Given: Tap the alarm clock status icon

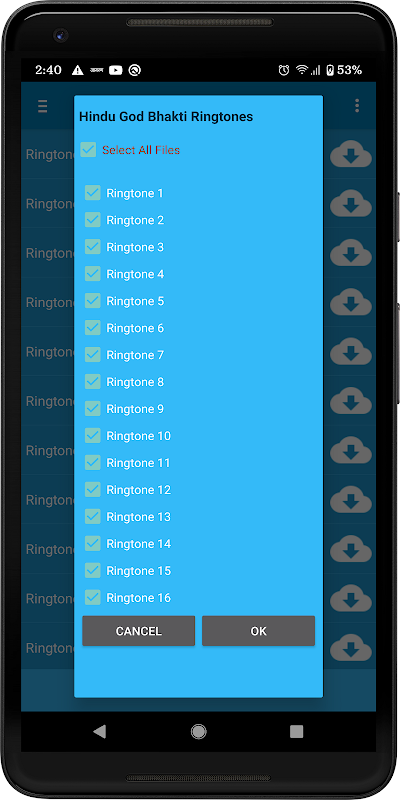Looking at the screenshot, I should 284,70.
